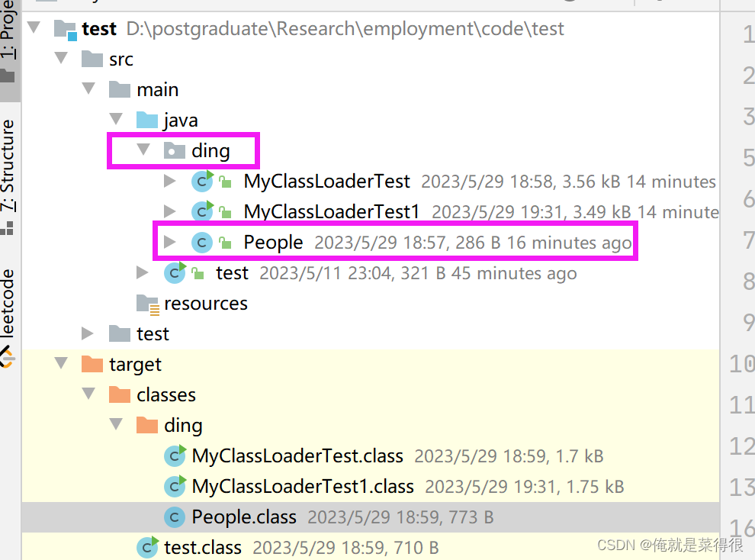The image size is (755, 560).
Task: Click the green lock icon beside MyClassLoaderTest1
Action: pyautogui.click(x=225, y=212)
